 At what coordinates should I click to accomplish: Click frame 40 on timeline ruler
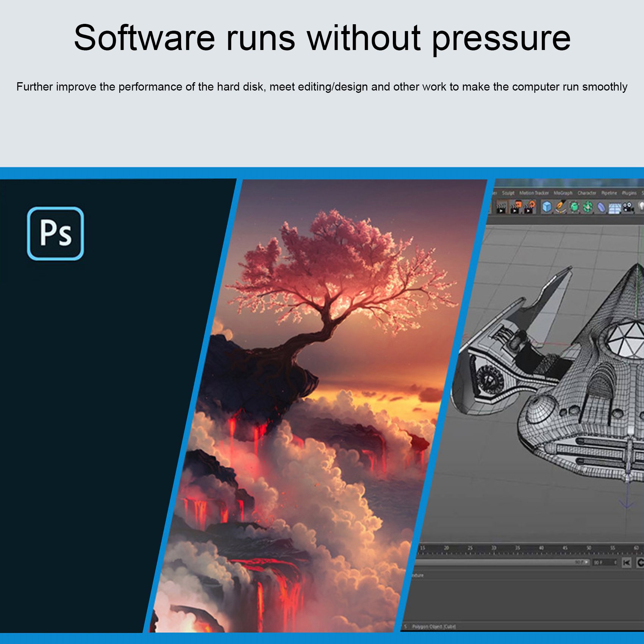pyautogui.click(x=541, y=548)
